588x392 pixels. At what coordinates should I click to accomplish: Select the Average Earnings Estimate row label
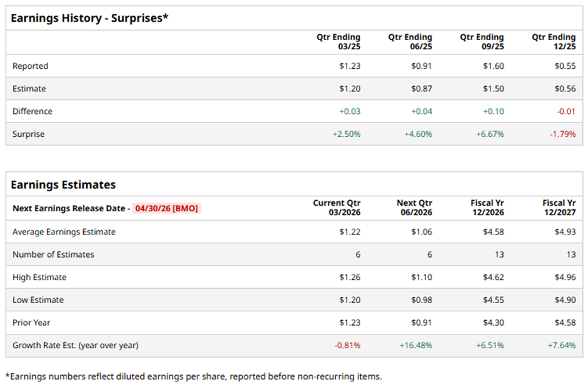click(64, 232)
